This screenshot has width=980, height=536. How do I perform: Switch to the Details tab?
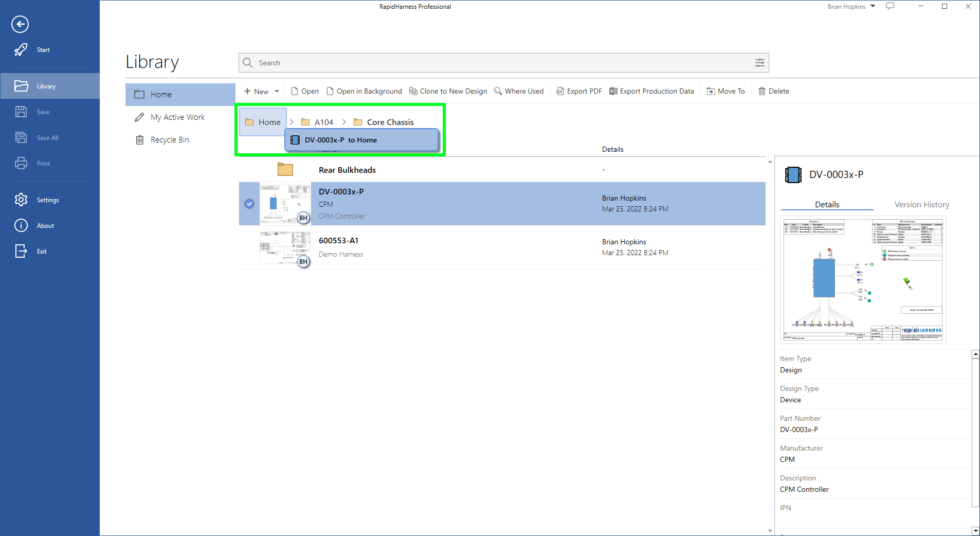tap(827, 204)
